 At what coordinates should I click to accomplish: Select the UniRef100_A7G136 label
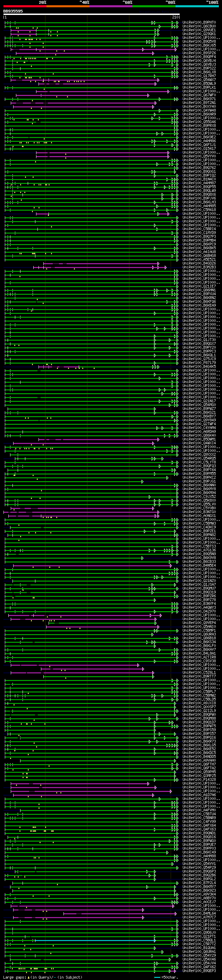coord(199,550)
